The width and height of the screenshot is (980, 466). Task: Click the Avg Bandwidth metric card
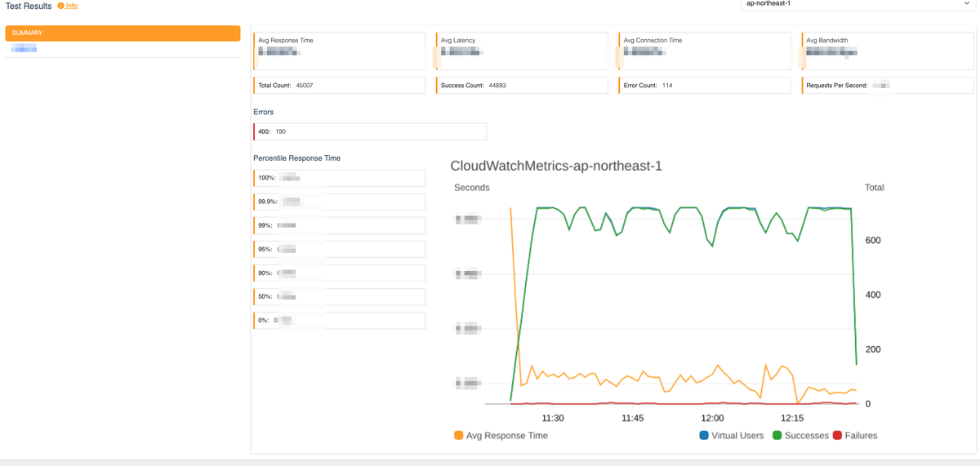pyautogui.click(x=888, y=51)
